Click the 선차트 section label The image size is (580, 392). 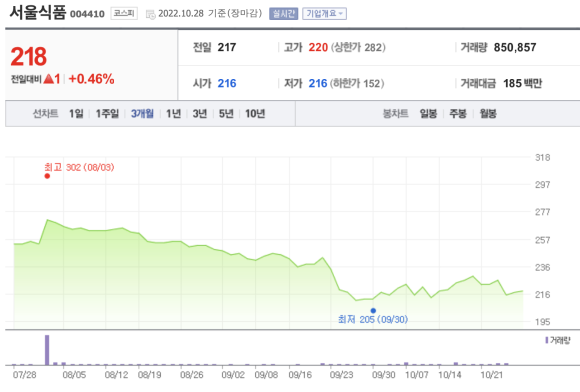click(45, 114)
